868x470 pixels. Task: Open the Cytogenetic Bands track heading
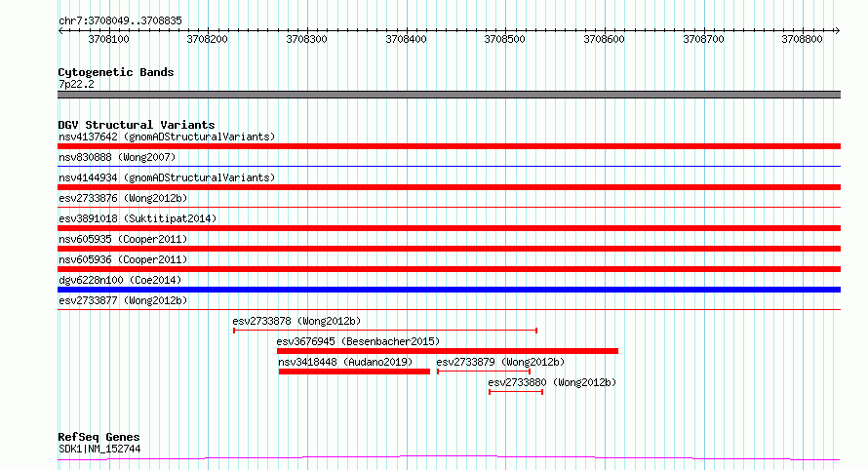click(x=116, y=72)
